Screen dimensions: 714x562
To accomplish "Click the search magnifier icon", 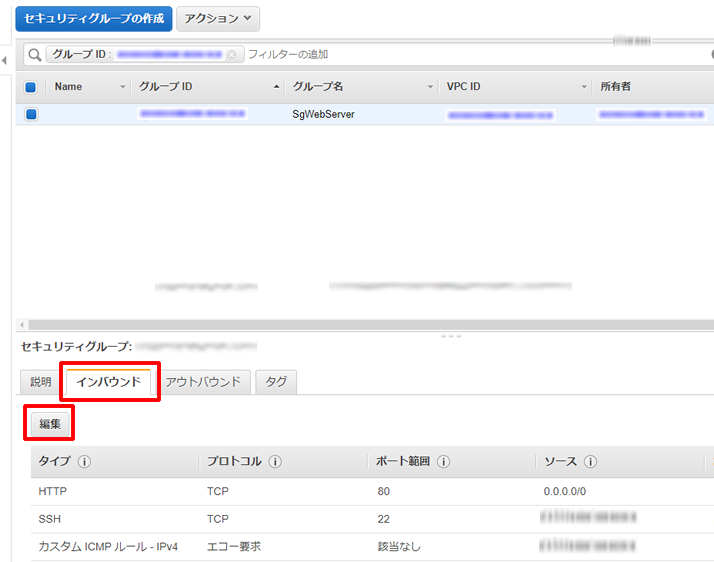I will click(35, 55).
